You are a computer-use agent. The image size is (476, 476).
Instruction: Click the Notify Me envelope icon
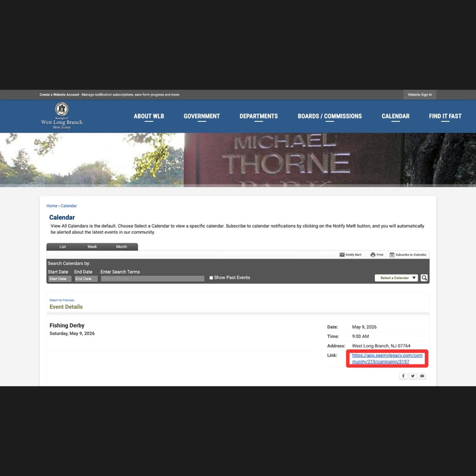342,255
